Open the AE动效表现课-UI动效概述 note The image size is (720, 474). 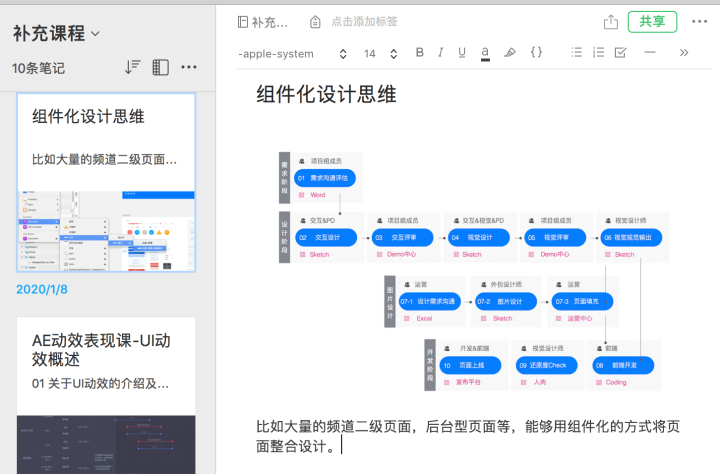tap(106, 395)
